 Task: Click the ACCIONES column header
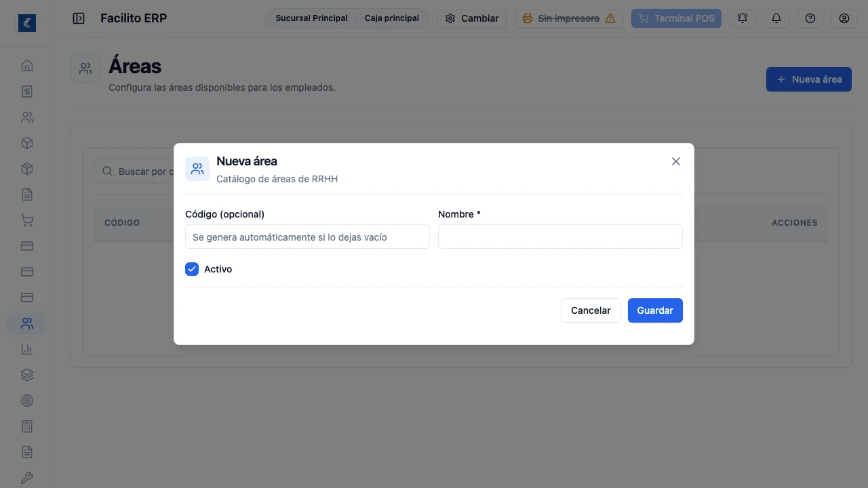pyautogui.click(x=795, y=223)
